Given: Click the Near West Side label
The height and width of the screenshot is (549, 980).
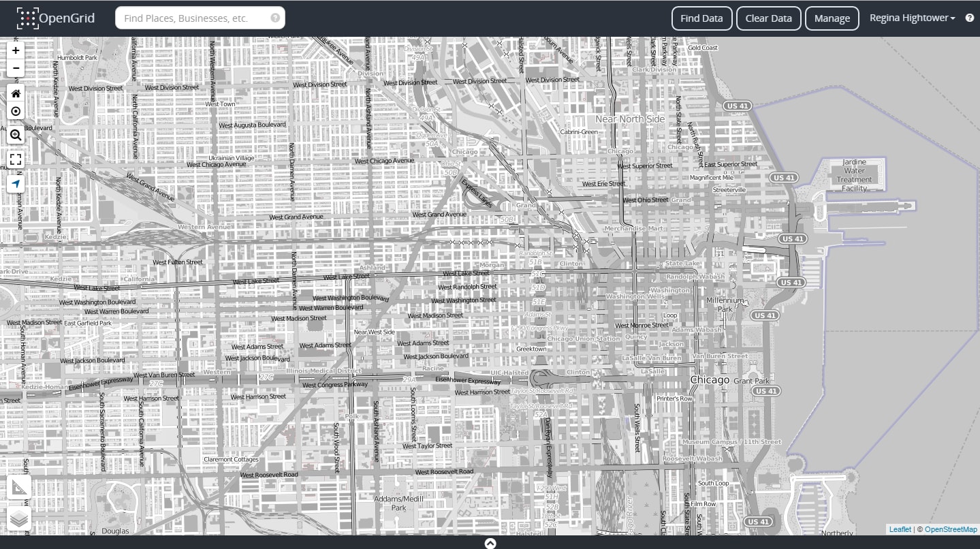Looking at the screenshot, I should (374, 332).
